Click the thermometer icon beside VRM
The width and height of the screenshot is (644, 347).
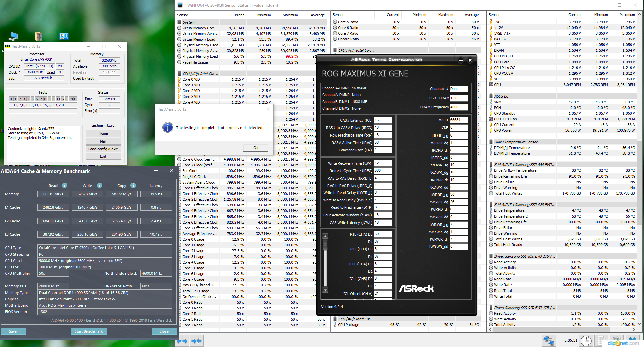[x=491, y=102]
